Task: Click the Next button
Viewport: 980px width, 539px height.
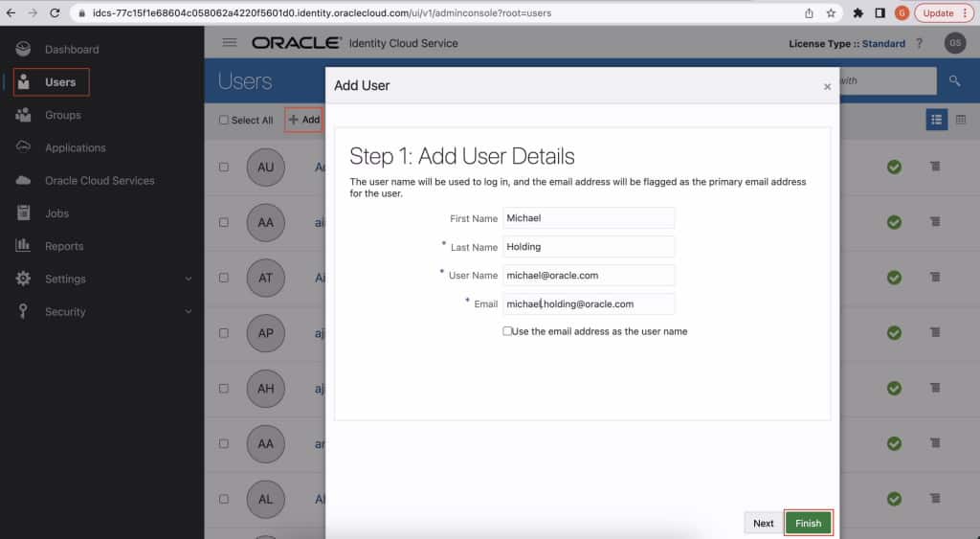Action: click(x=763, y=524)
